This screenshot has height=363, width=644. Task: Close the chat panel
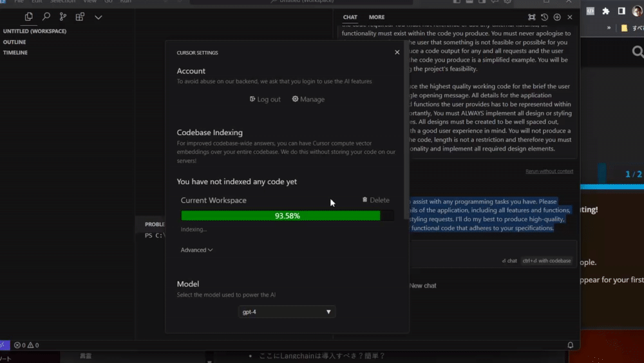(x=570, y=17)
